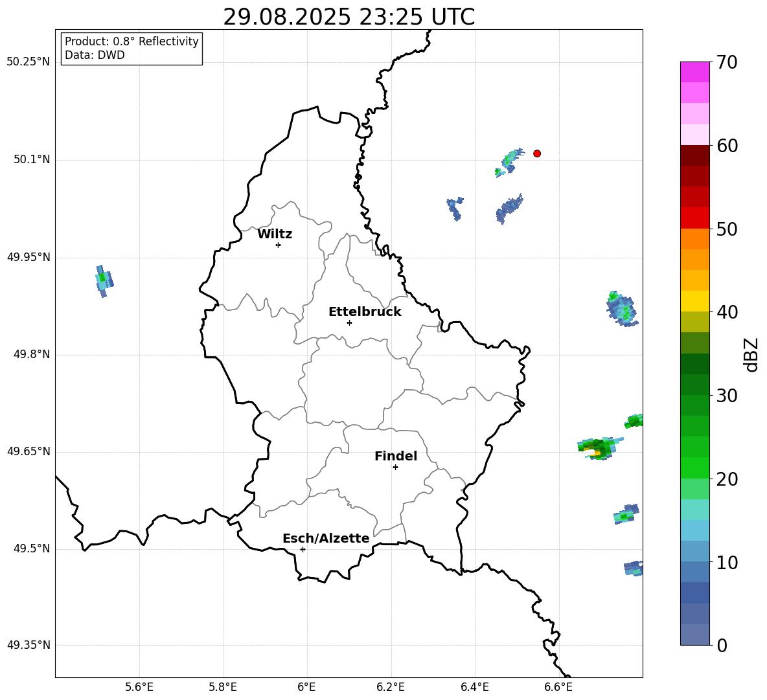Click the Wiltz city label

[275, 234]
